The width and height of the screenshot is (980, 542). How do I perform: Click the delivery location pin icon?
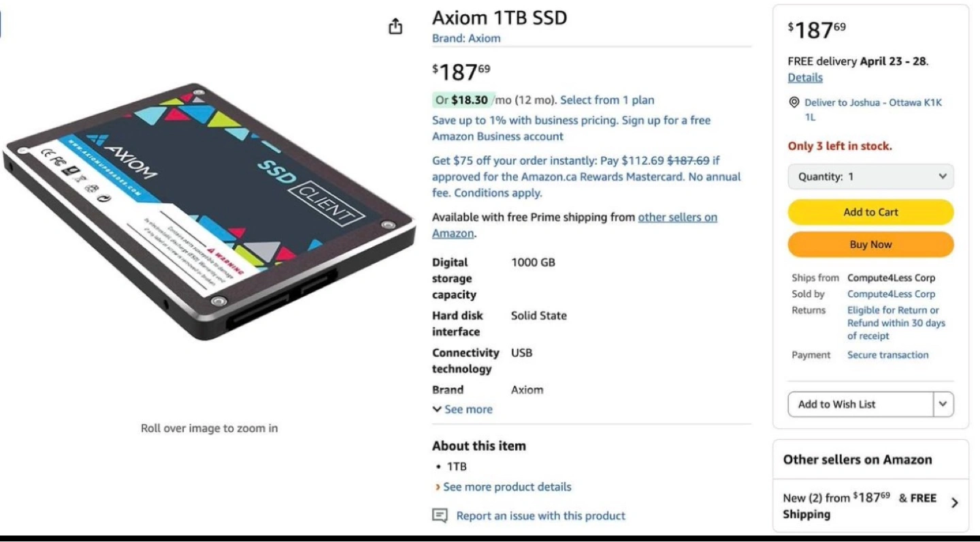pos(794,102)
